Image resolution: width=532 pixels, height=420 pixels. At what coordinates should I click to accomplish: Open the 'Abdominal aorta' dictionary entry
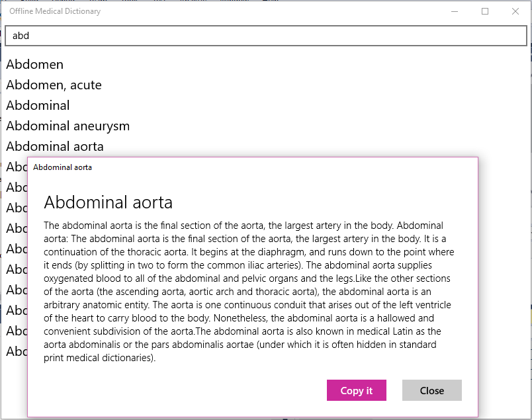54,146
